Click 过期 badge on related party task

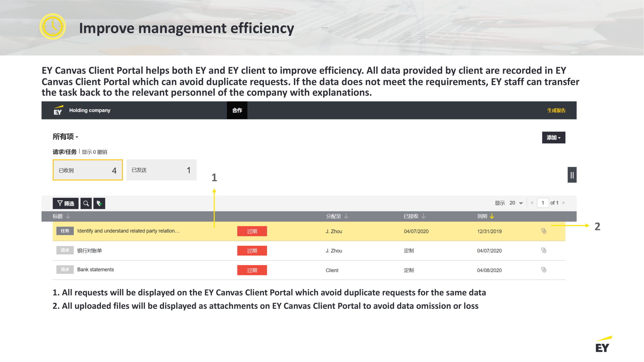point(252,231)
